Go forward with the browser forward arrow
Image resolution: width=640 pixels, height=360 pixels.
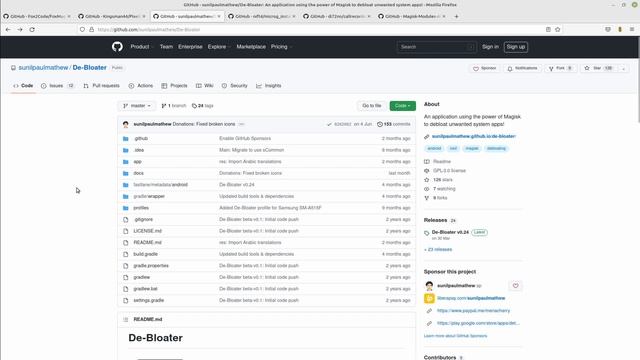point(20,29)
